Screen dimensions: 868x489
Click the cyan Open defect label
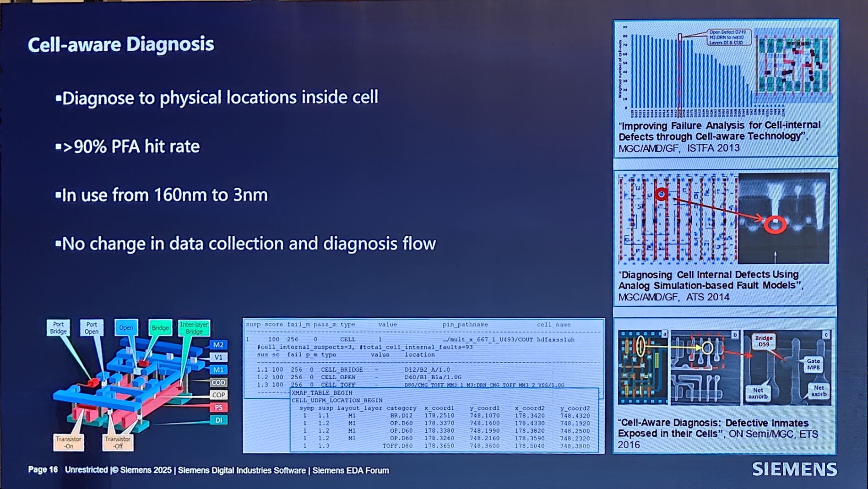point(126,327)
